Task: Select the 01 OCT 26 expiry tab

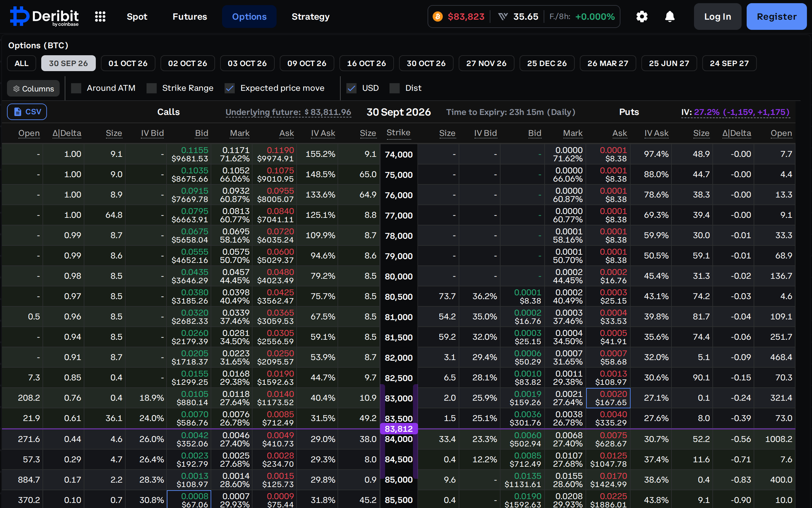Action: pos(128,63)
